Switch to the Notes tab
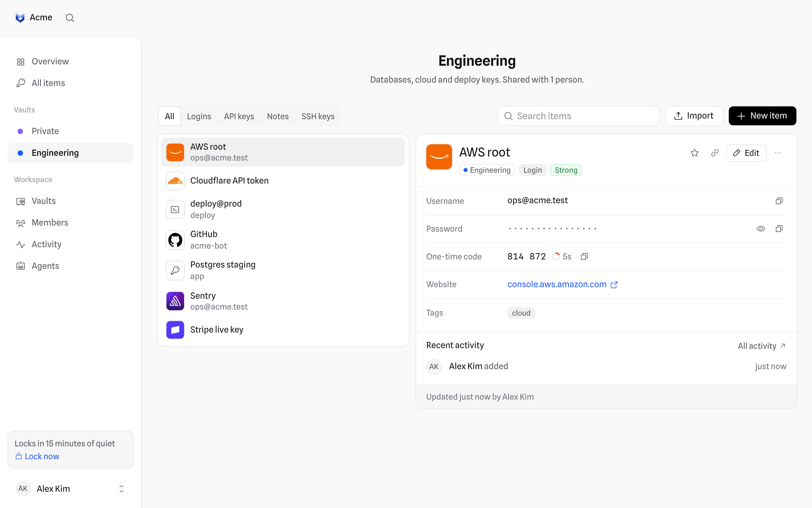Viewport: 812px width, 508px height. point(278,116)
